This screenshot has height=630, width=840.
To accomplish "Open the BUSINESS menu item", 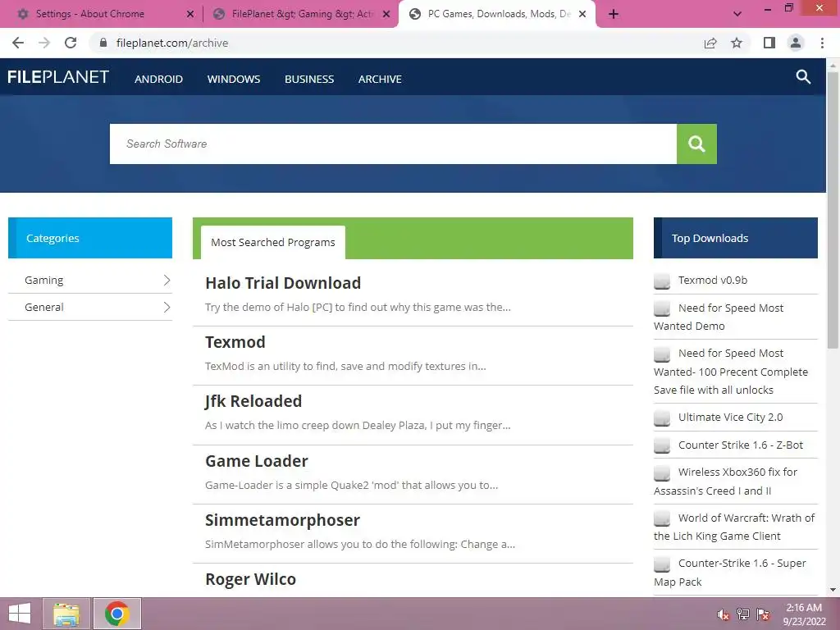I will click(x=309, y=80).
